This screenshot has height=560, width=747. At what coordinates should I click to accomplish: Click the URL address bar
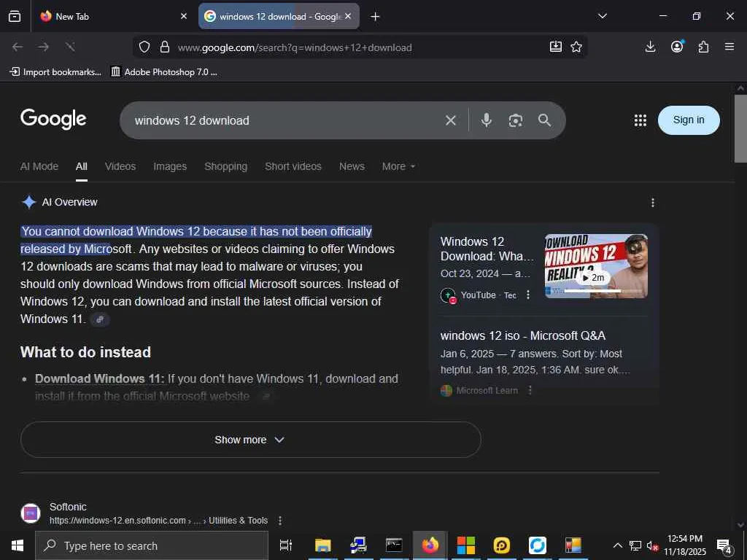point(360,47)
